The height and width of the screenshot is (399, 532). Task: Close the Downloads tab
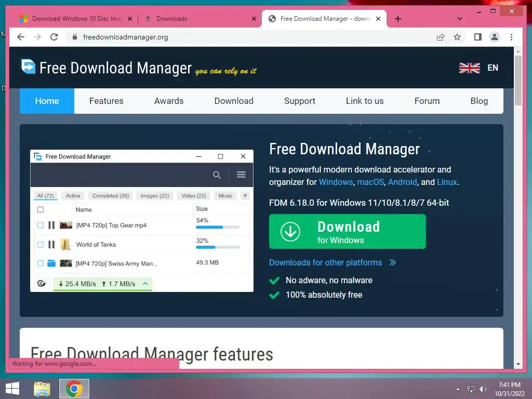pos(254,19)
